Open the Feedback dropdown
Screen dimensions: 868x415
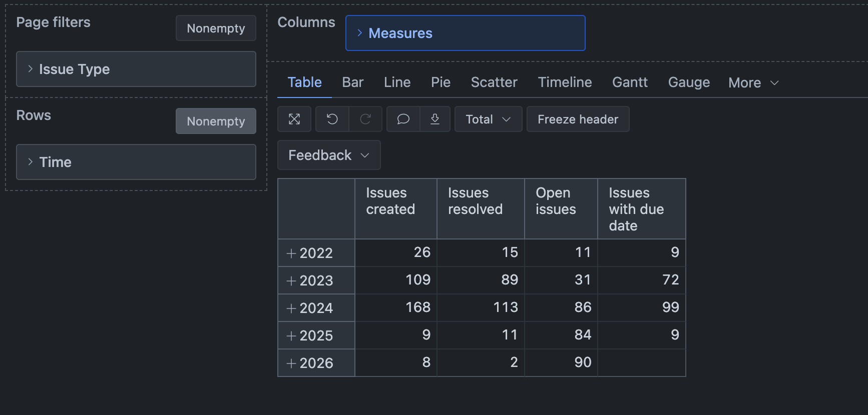(329, 155)
